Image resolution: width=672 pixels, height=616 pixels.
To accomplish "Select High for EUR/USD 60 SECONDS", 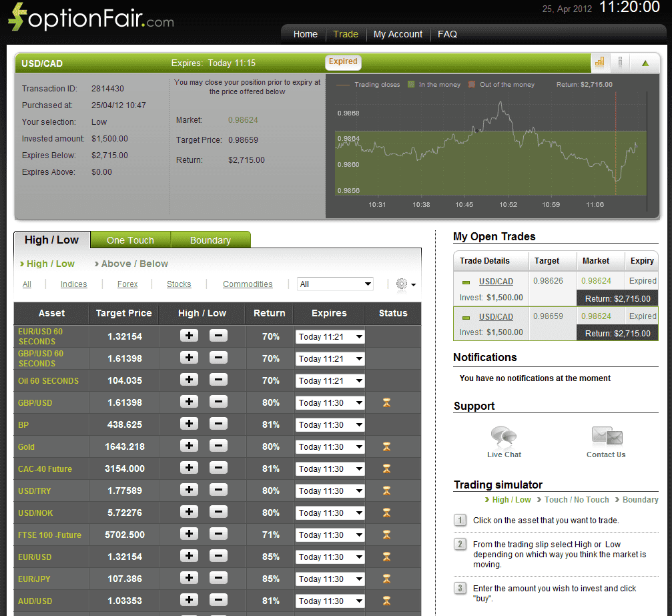I will (189, 337).
